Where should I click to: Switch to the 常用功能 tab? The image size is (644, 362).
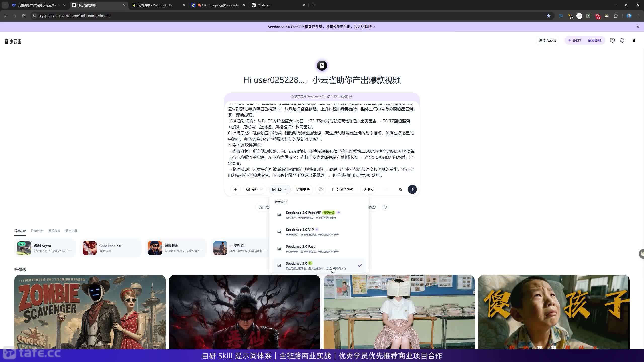20,231
